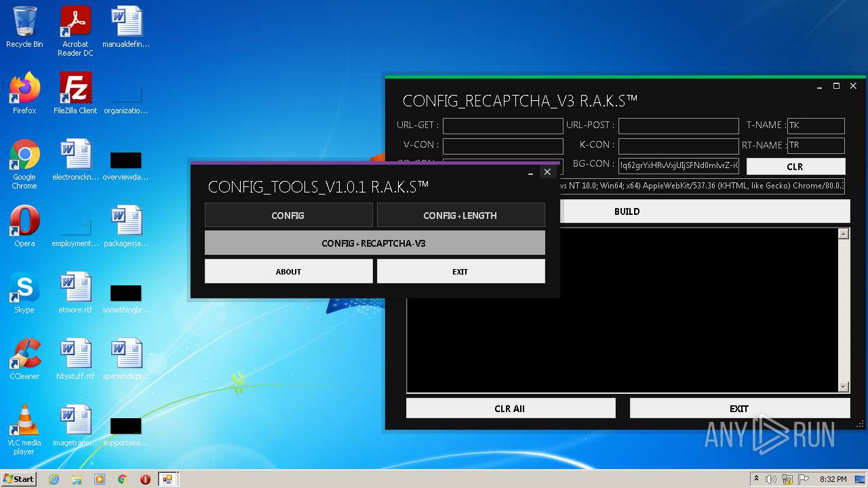868x488 pixels.
Task: Open the spanishdispl… Word document
Action: [x=126, y=359]
